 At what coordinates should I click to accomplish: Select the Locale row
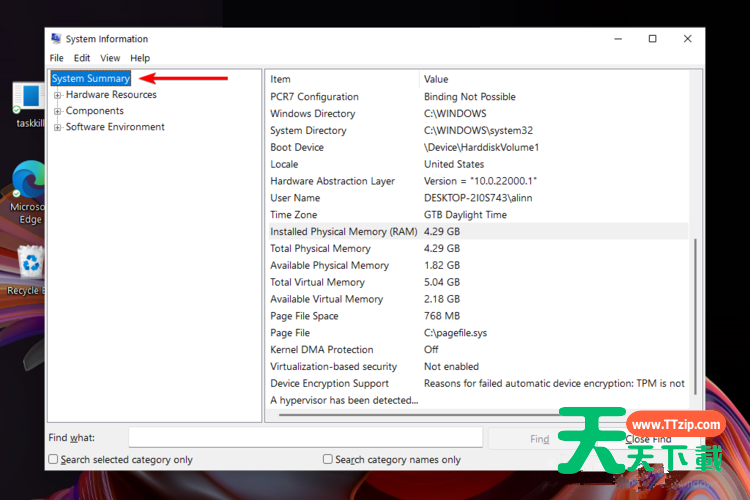[x=478, y=164]
